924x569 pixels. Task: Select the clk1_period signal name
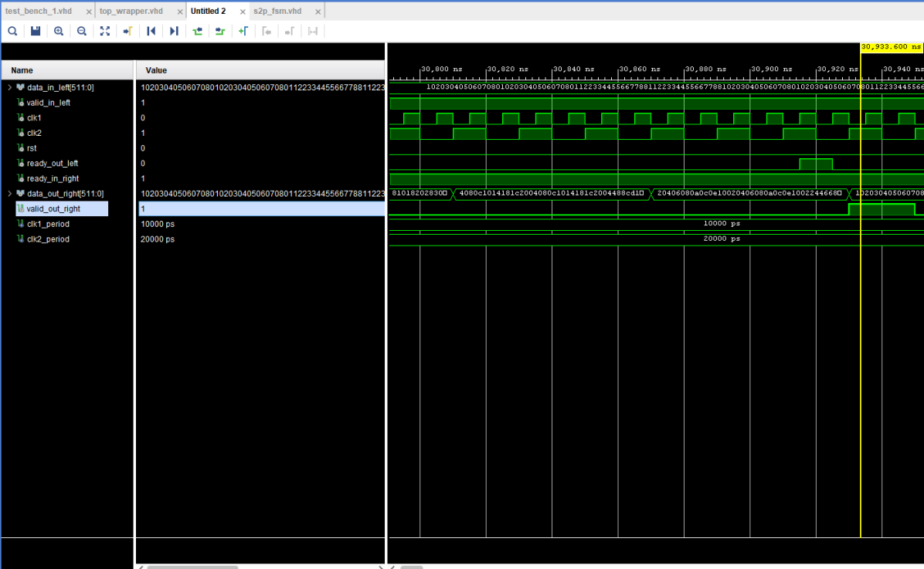(x=48, y=224)
